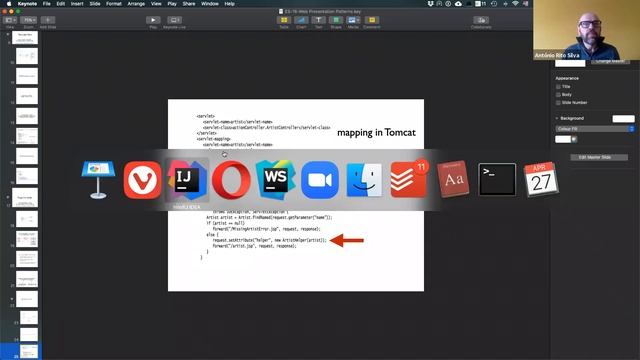Image resolution: width=640 pixels, height=360 pixels.
Task: Switch to Keynote in the app switcher
Action: click(x=98, y=180)
